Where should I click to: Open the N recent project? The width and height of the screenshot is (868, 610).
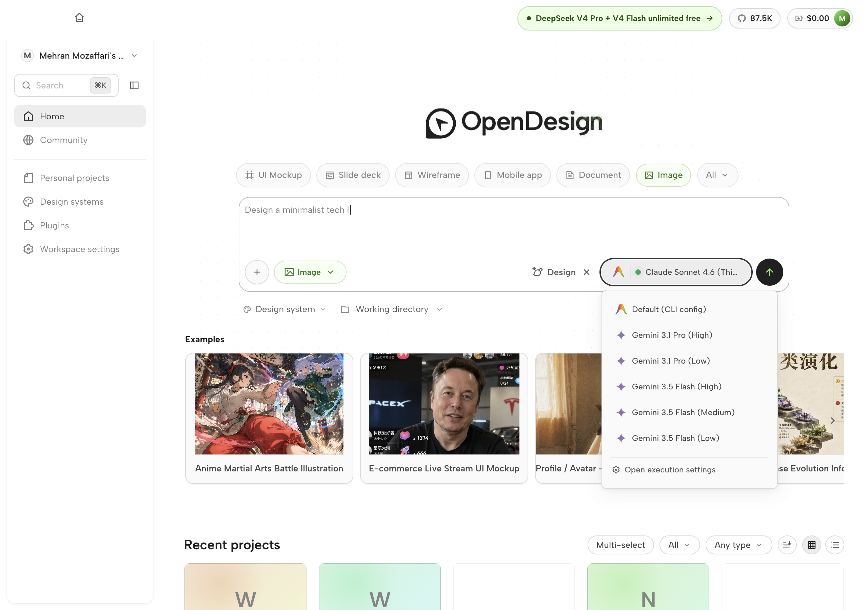648,587
